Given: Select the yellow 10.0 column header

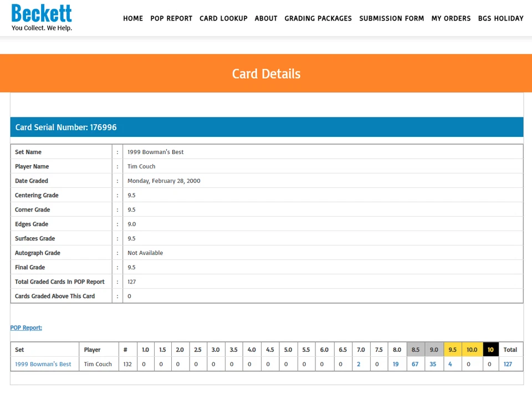Looking at the screenshot, I should coord(472,350).
